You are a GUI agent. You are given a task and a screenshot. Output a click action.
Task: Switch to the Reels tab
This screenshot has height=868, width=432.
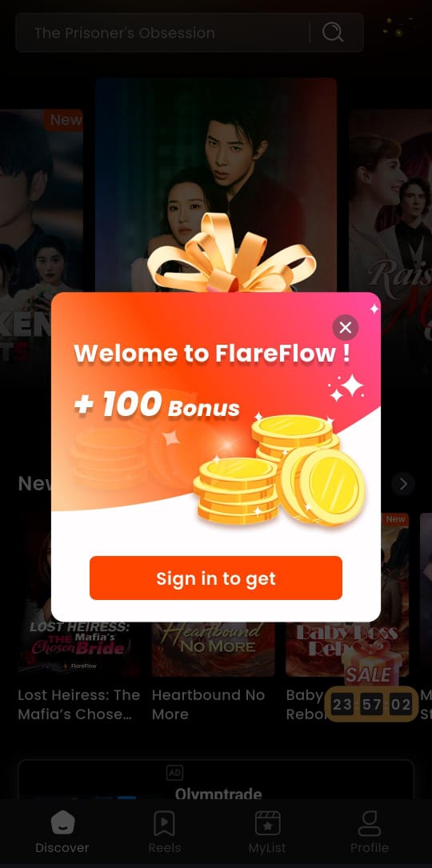point(165,832)
